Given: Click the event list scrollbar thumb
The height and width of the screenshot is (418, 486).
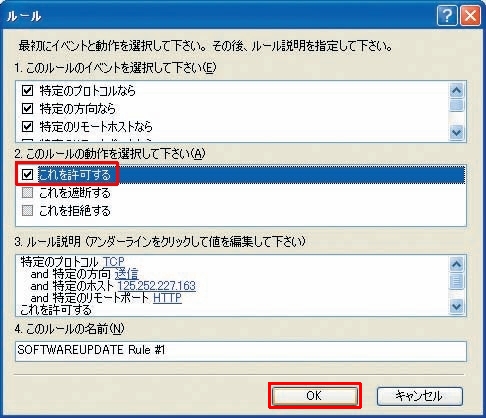Looking at the screenshot, I should [x=456, y=105].
